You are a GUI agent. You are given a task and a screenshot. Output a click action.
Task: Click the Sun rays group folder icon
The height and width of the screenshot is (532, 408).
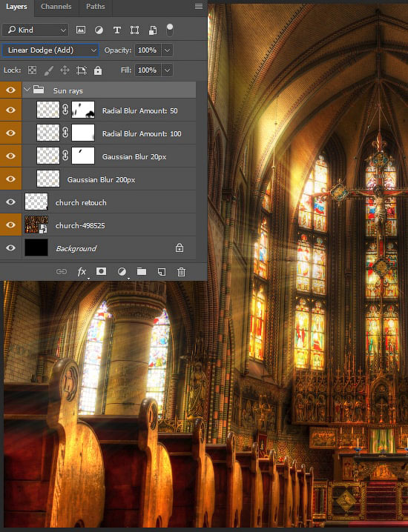[x=39, y=90]
